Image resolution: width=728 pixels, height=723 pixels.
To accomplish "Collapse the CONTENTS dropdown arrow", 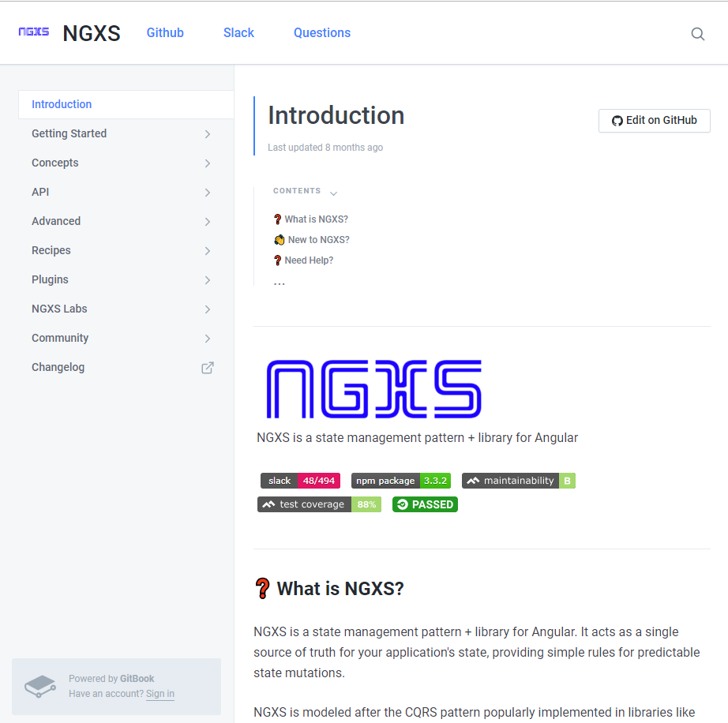I will pyautogui.click(x=333, y=193).
